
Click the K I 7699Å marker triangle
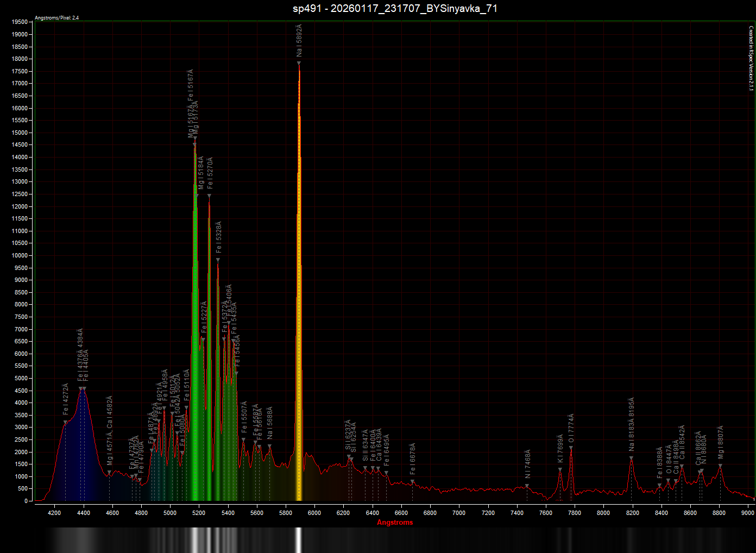(x=560, y=470)
